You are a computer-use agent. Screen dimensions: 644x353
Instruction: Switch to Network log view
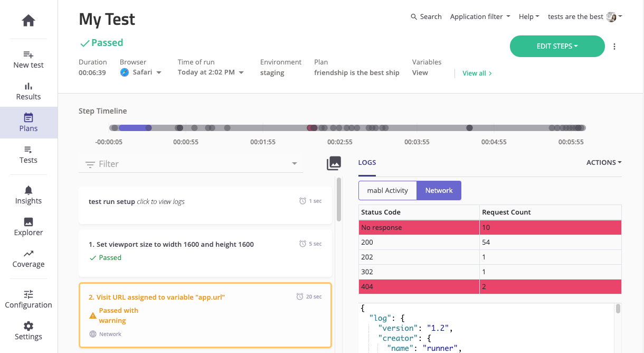pos(439,190)
